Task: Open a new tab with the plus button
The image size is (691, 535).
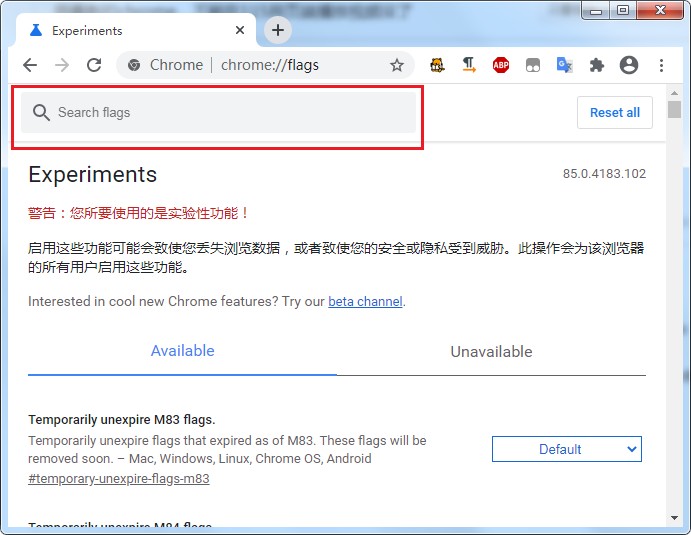Action: 278,30
